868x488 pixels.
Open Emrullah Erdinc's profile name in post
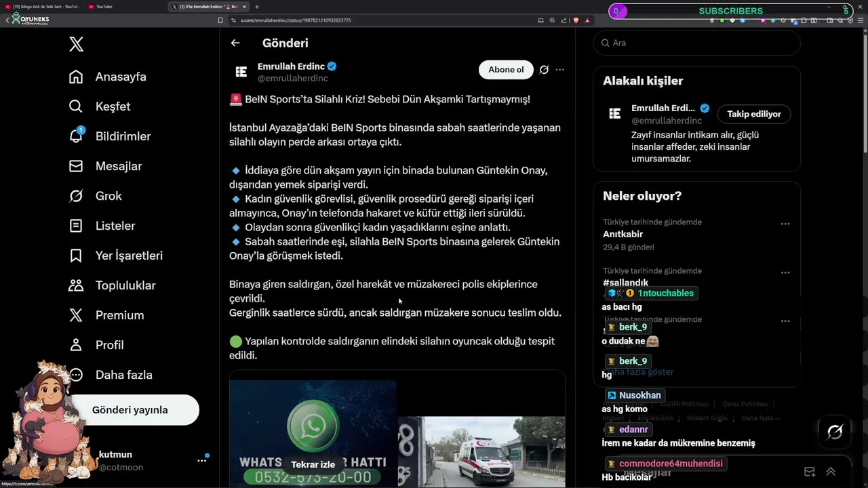pyautogui.click(x=291, y=66)
